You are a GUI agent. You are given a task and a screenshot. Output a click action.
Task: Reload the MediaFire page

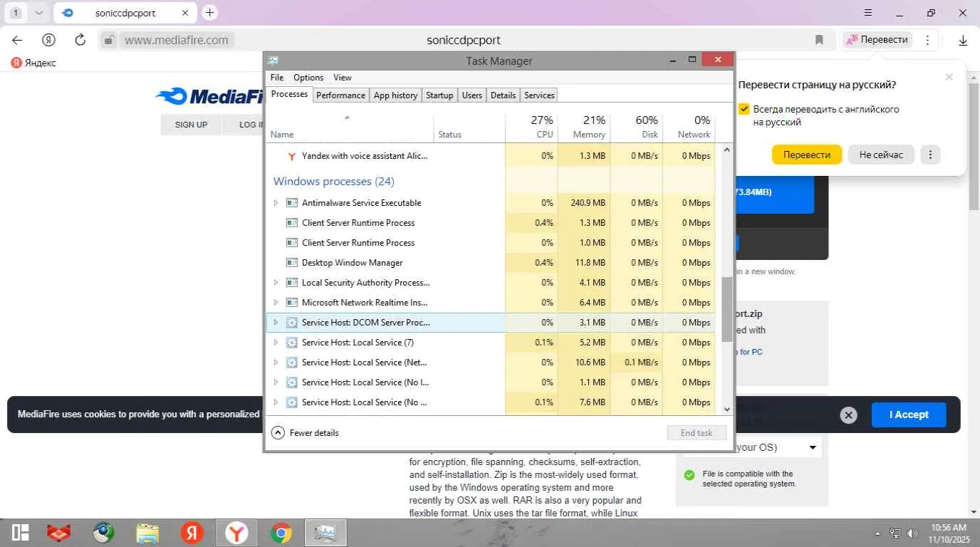80,40
